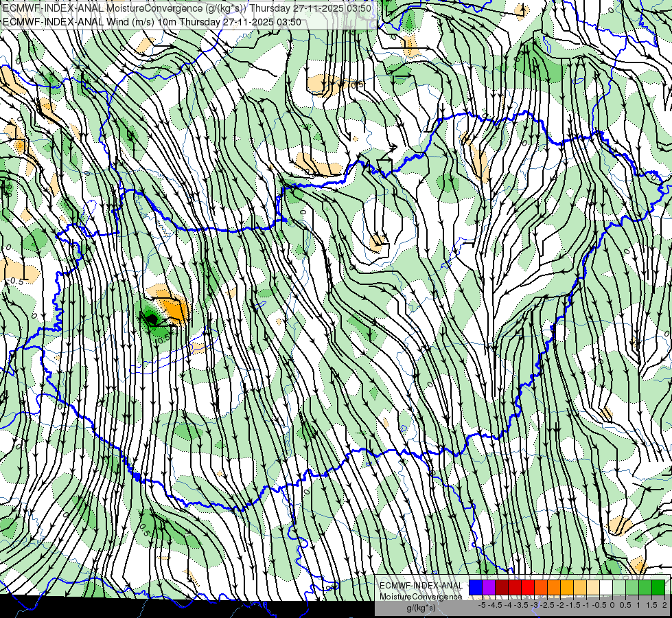Pick the bright red swatch left of -3
Viewport: 672px width, 618px height.
coord(528,588)
